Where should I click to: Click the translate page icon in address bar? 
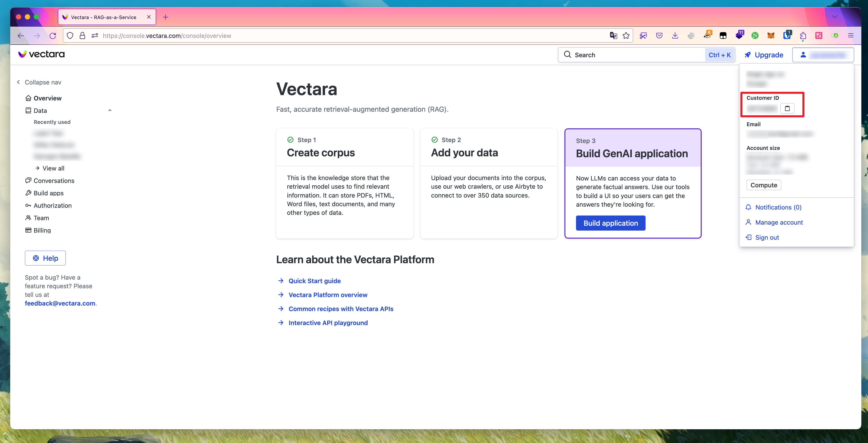(613, 36)
